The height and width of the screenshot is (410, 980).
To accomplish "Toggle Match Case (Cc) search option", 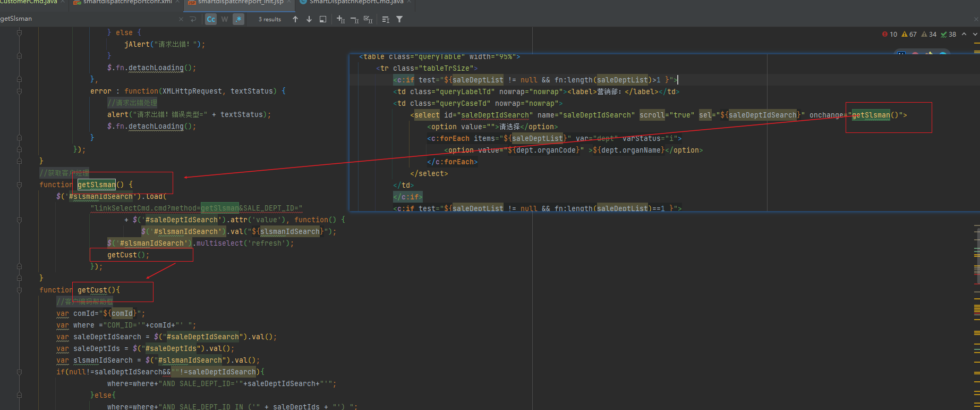I will point(211,19).
